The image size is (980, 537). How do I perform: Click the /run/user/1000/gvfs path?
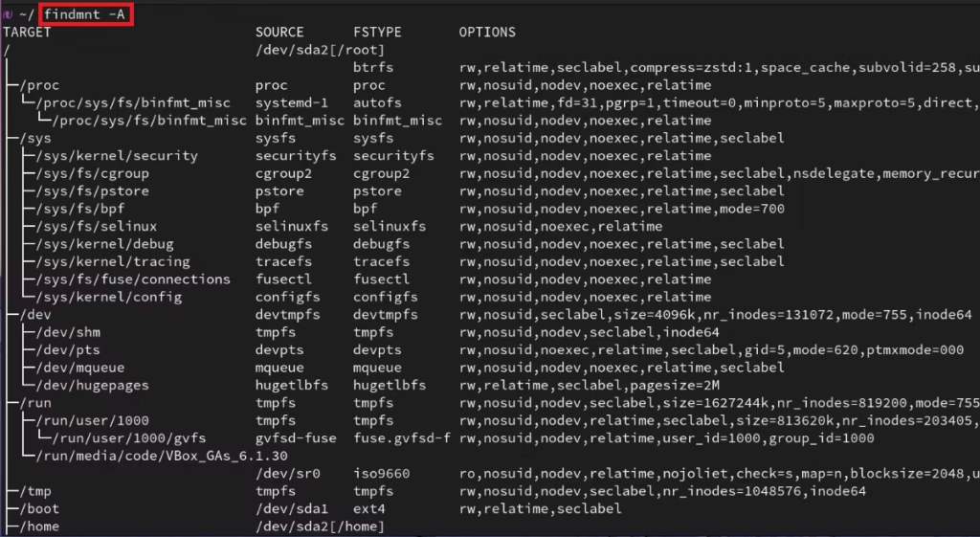[129, 438]
